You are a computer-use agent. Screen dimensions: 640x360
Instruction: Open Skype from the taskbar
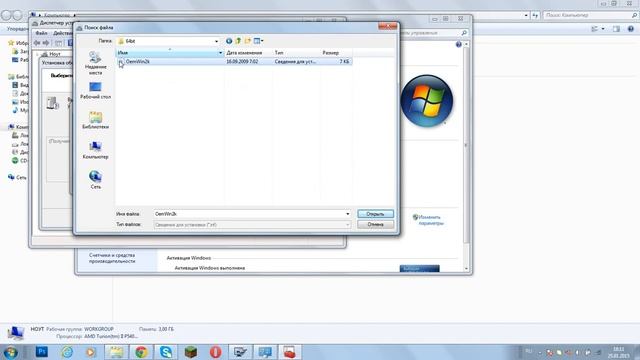(x=166, y=352)
